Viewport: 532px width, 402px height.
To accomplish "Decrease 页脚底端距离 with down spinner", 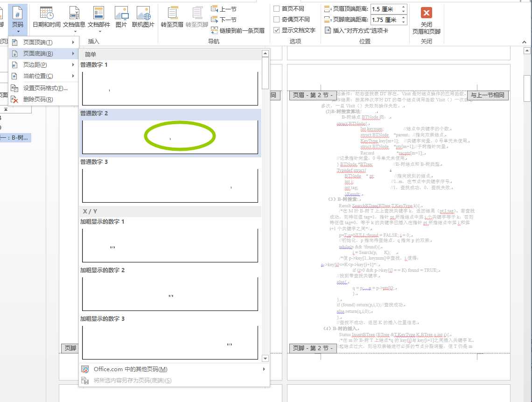I will 403,22.
